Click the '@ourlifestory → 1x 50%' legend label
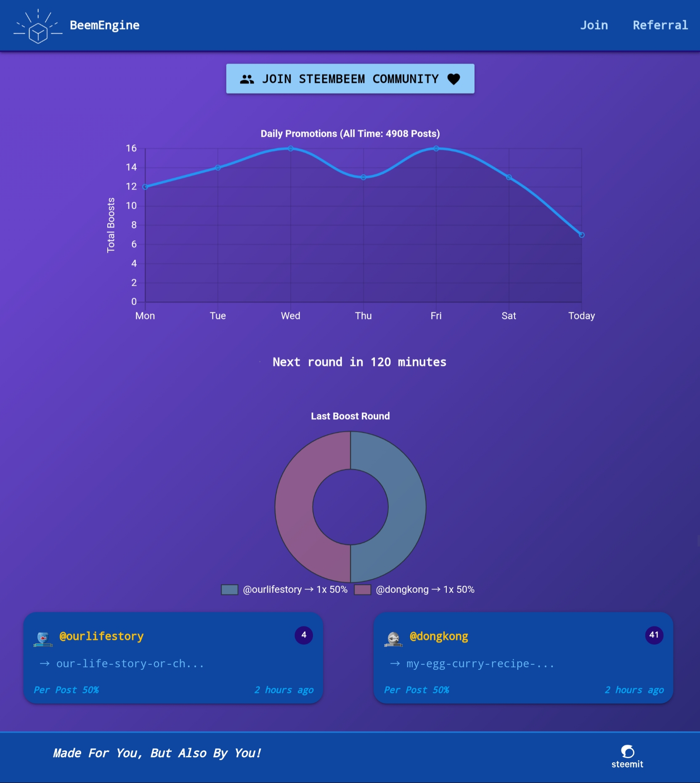The width and height of the screenshot is (700, 783). (295, 589)
